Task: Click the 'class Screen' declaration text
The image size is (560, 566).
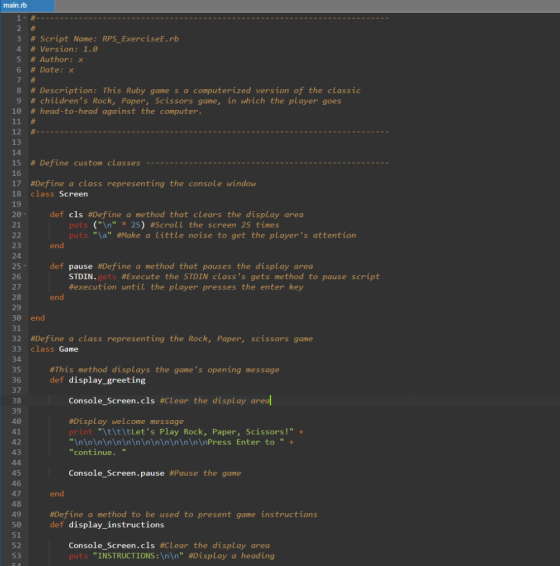Action: click(59, 194)
